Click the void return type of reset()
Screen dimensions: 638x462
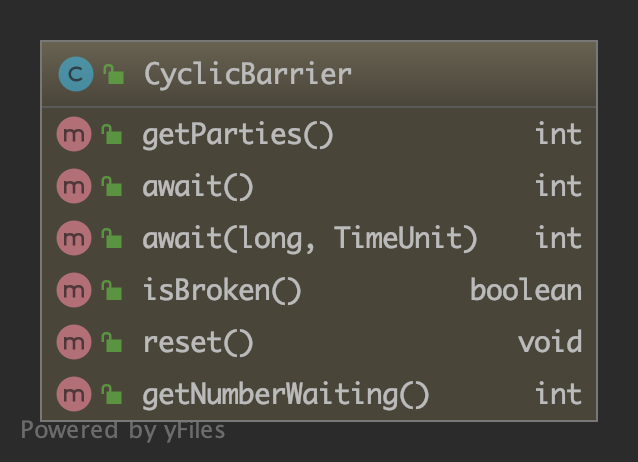[549, 342]
